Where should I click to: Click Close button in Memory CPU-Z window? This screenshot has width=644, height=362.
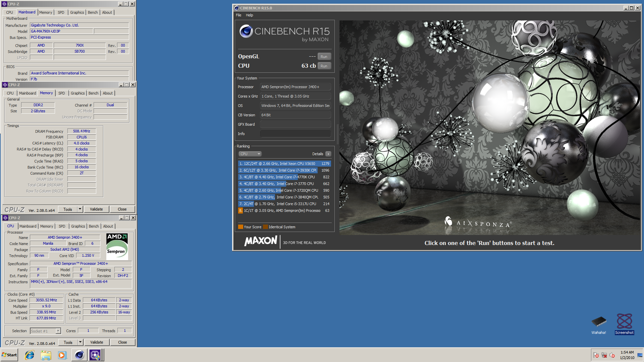[122, 209]
